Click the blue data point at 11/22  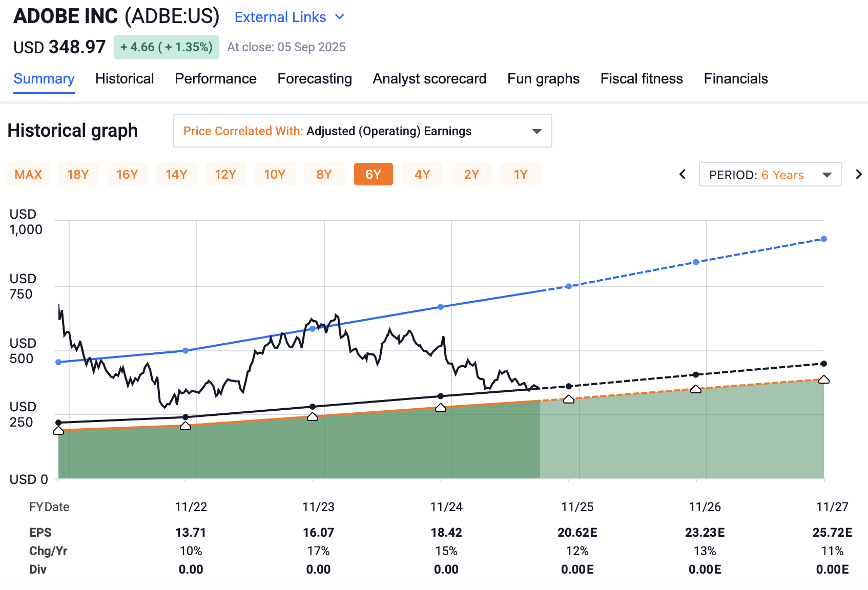pyautogui.click(x=185, y=351)
